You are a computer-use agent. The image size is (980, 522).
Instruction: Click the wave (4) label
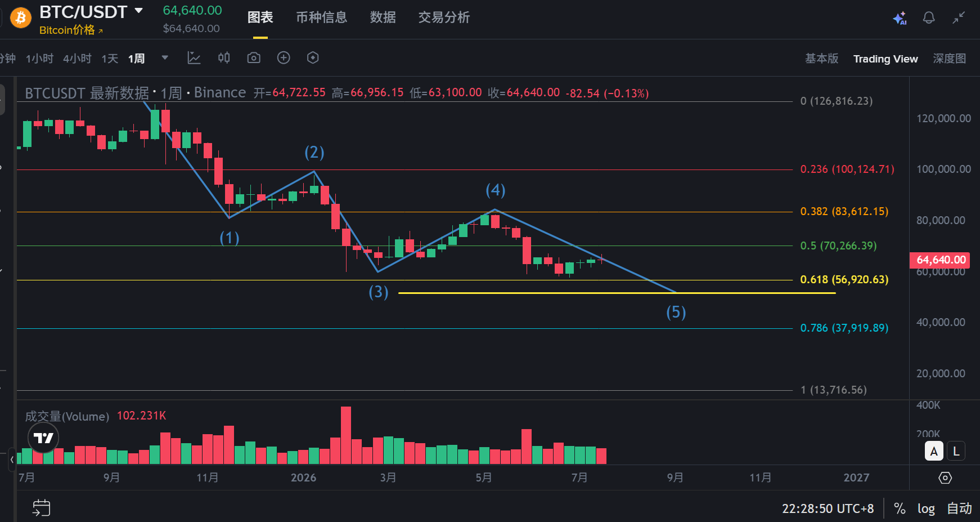click(x=495, y=190)
